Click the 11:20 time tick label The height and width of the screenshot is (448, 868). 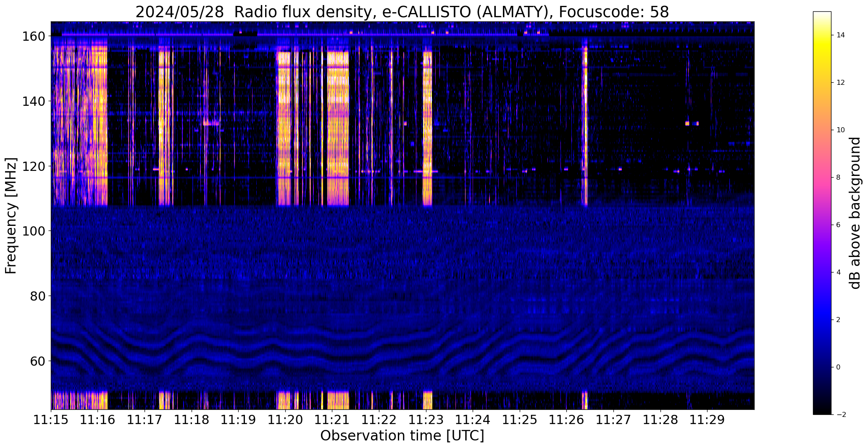click(285, 419)
